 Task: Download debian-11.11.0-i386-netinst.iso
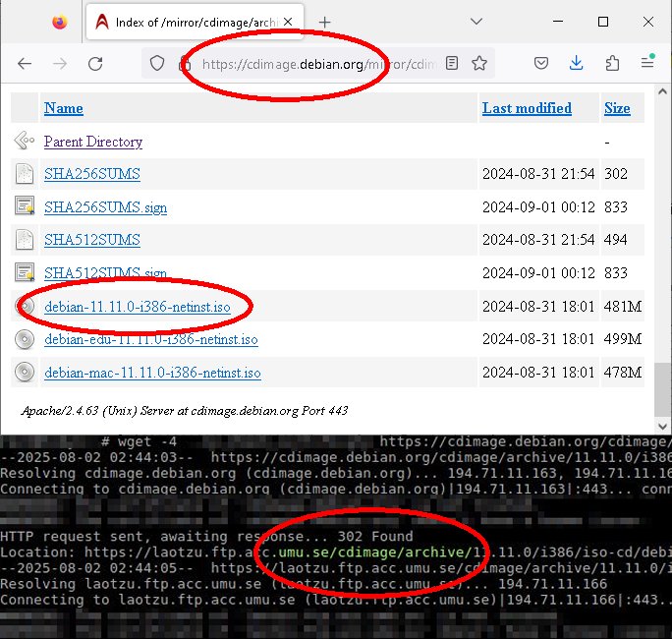[x=138, y=307]
